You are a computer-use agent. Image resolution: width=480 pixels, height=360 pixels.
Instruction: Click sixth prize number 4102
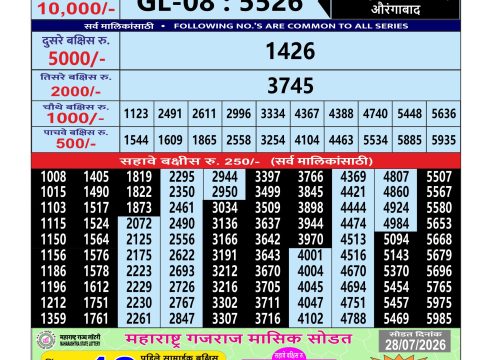tap(310, 319)
